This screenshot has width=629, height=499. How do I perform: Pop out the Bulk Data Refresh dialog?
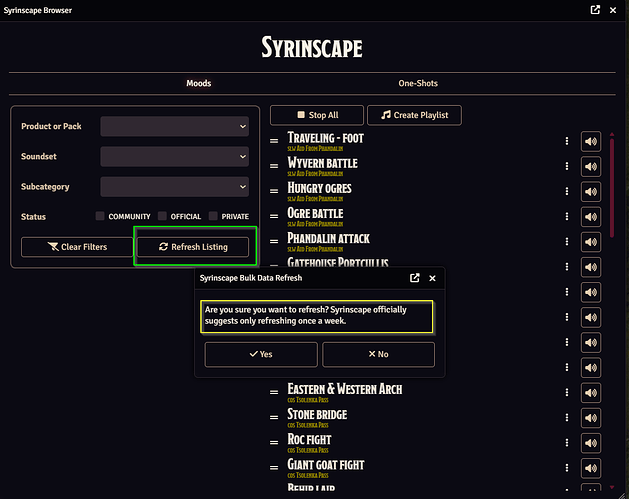click(415, 278)
